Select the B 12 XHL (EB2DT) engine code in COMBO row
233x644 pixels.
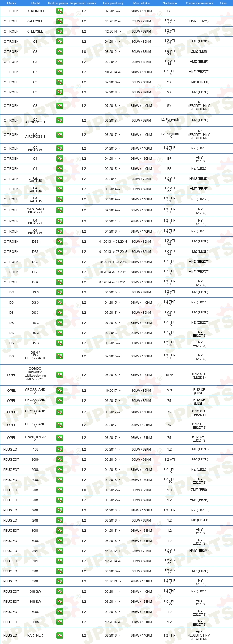pos(199,376)
